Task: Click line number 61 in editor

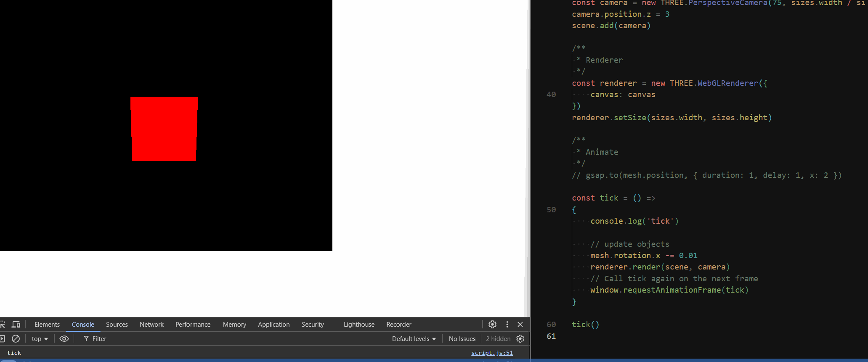Action: tap(551, 336)
